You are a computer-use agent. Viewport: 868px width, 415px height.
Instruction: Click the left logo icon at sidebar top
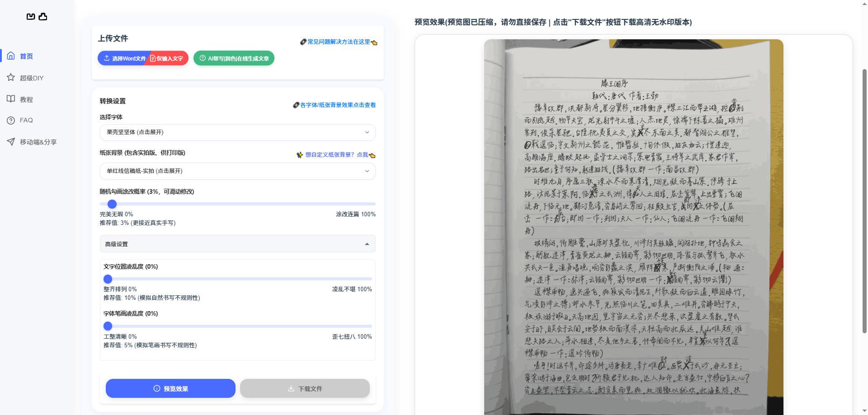(30, 17)
